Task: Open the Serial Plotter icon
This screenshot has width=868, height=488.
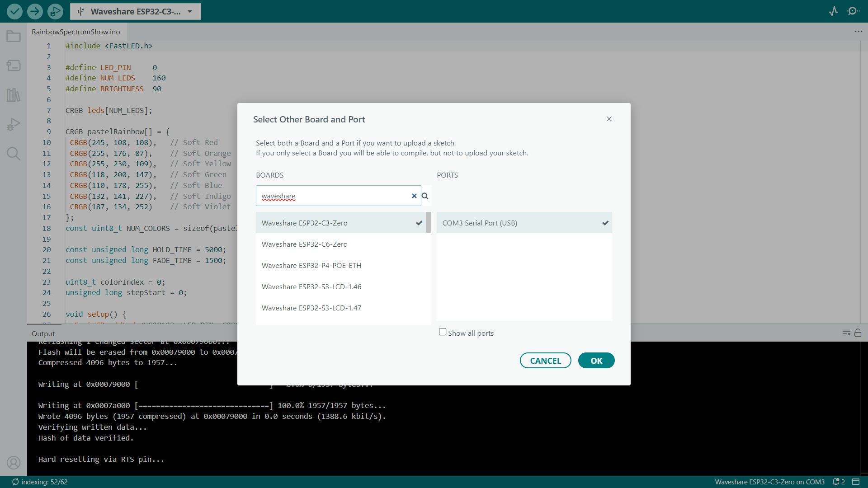Action: pyautogui.click(x=833, y=11)
